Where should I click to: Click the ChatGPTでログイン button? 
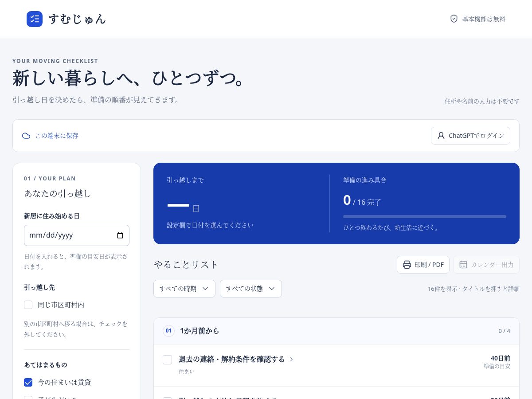470,136
